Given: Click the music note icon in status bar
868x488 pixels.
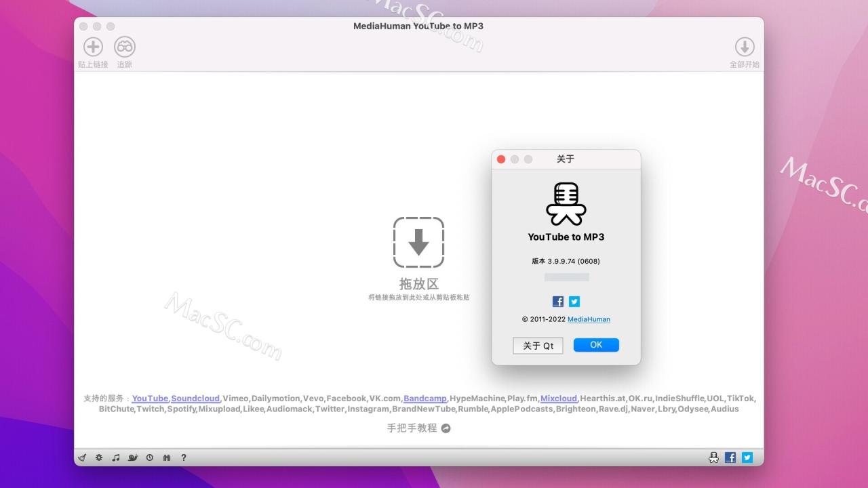Looking at the screenshot, I should coord(116,457).
